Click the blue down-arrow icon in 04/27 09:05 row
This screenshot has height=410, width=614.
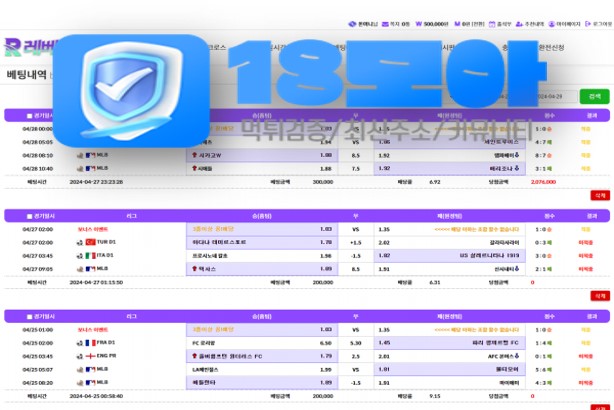[517, 269]
